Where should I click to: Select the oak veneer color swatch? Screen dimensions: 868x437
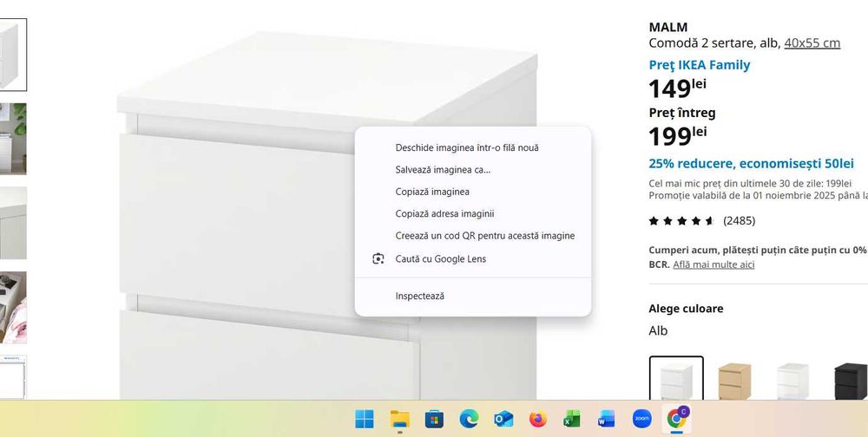(734, 381)
